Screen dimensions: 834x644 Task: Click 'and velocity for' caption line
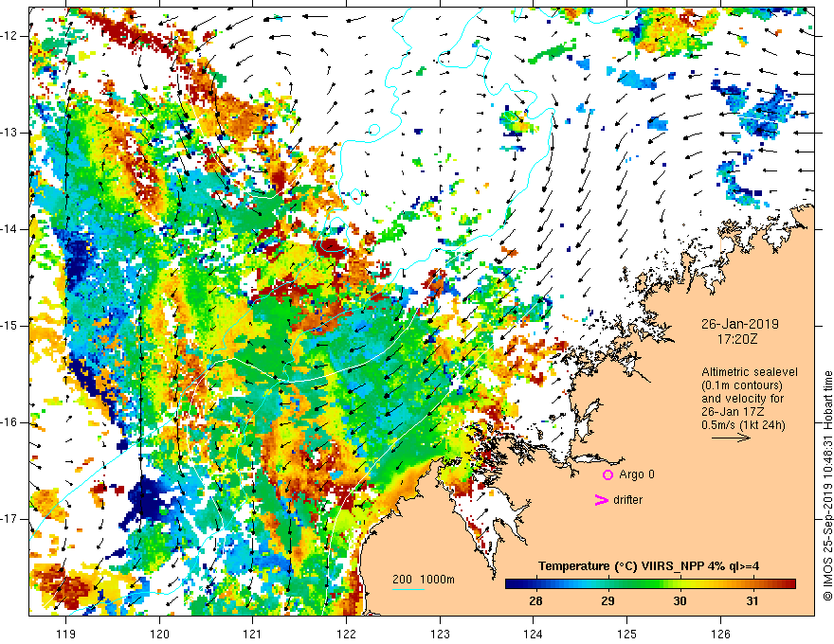pyautogui.click(x=742, y=399)
